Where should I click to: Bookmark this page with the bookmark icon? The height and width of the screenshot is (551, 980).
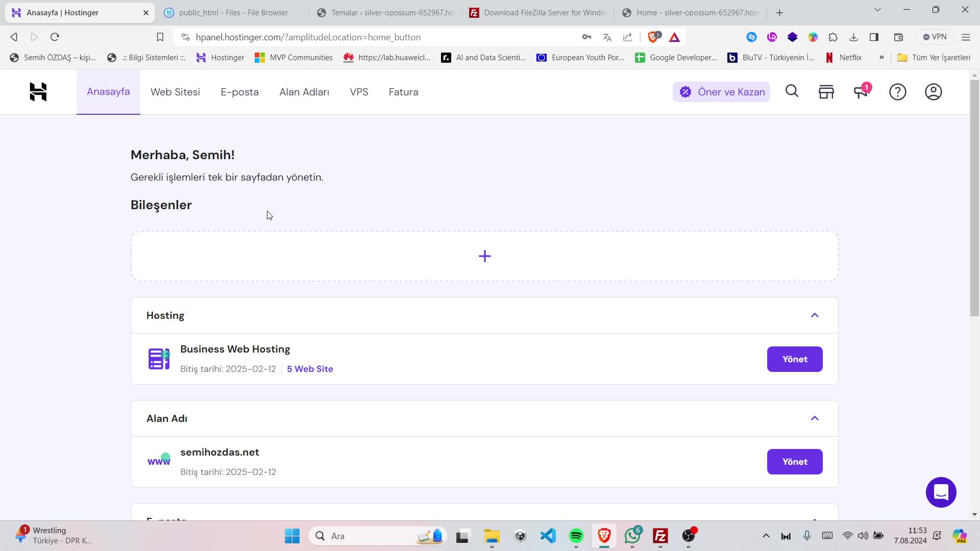click(160, 37)
